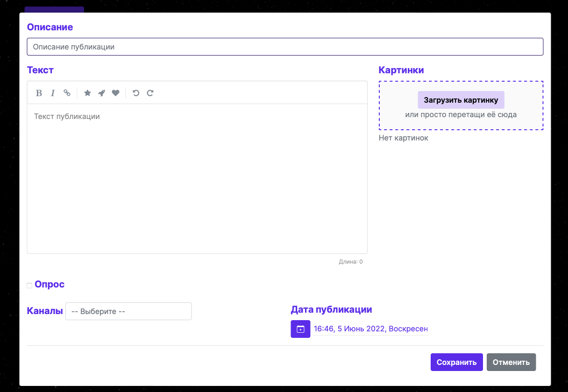Click the Опрос label text
Image resolution: width=568 pixels, height=392 pixels.
click(50, 284)
